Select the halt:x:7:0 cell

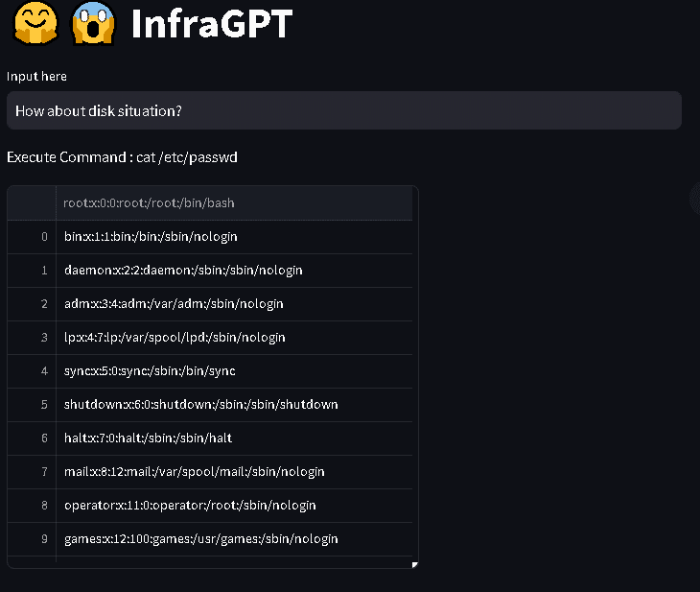click(234, 438)
